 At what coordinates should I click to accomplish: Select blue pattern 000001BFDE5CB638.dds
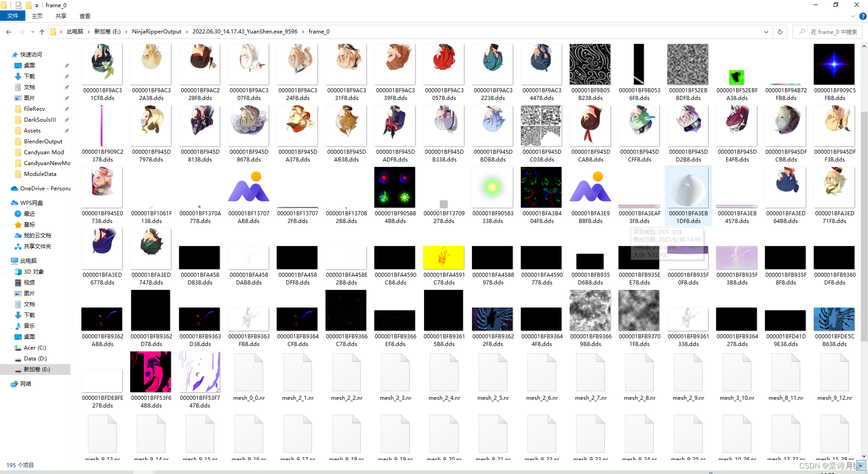coord(835,327)
